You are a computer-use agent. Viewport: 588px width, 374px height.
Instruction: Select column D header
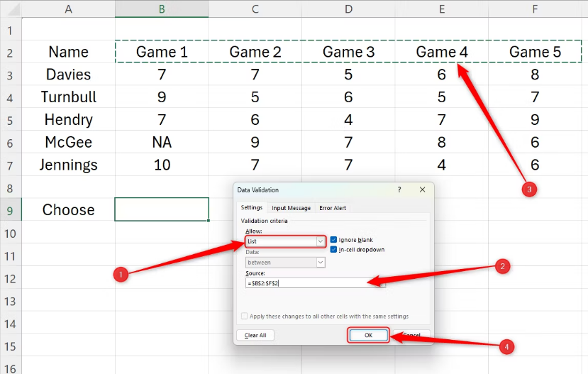pos(348,9)
